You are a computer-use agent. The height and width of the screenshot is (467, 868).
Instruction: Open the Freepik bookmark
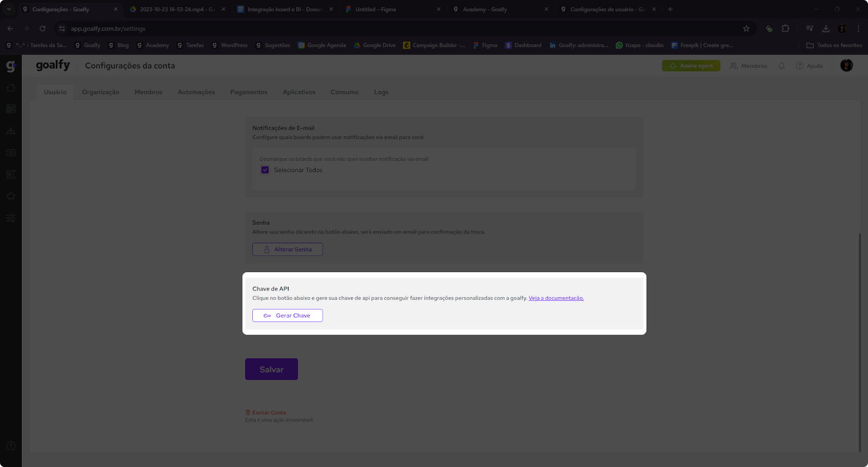pyautogui.click(x=702, y=45)
